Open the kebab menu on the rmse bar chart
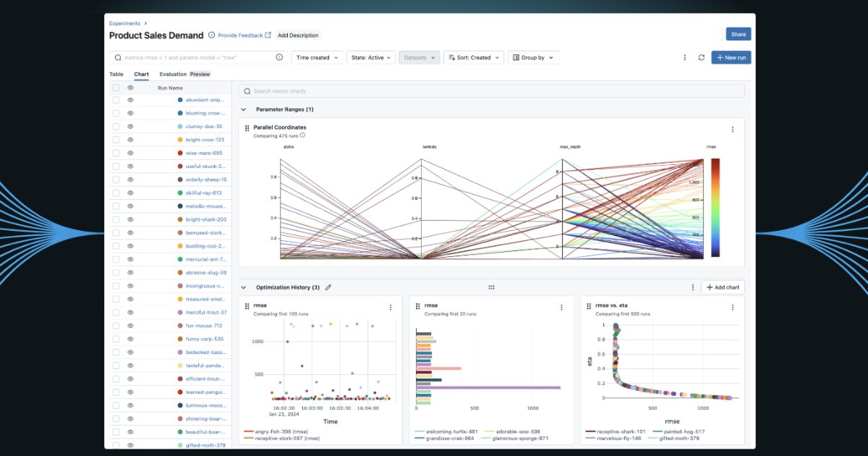 pyautogui.click(x=561, y=307)
